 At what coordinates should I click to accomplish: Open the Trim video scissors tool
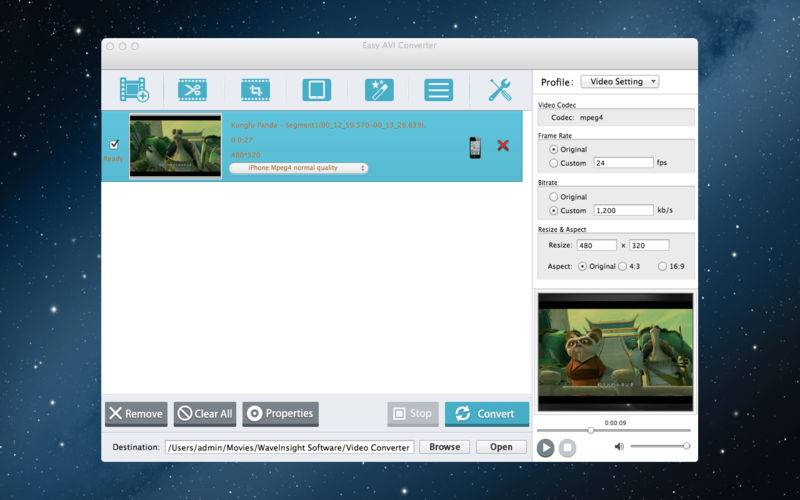pyautogui.click(x=192, y=90)
